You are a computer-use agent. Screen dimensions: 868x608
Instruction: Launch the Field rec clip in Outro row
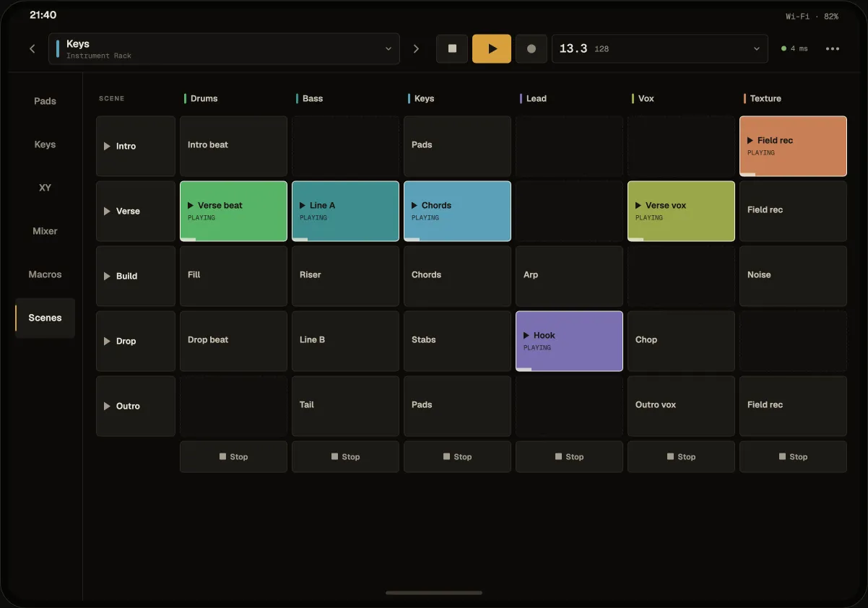point(793,406)
